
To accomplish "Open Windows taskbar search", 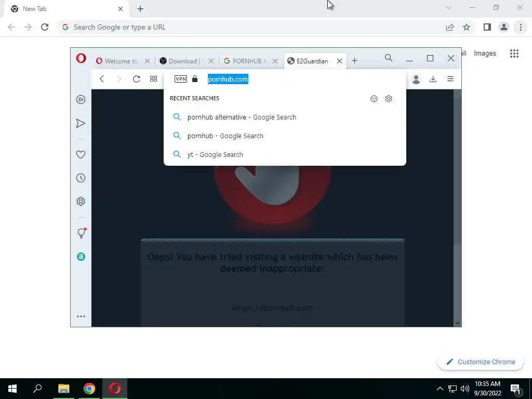I will tap(37, 389).
